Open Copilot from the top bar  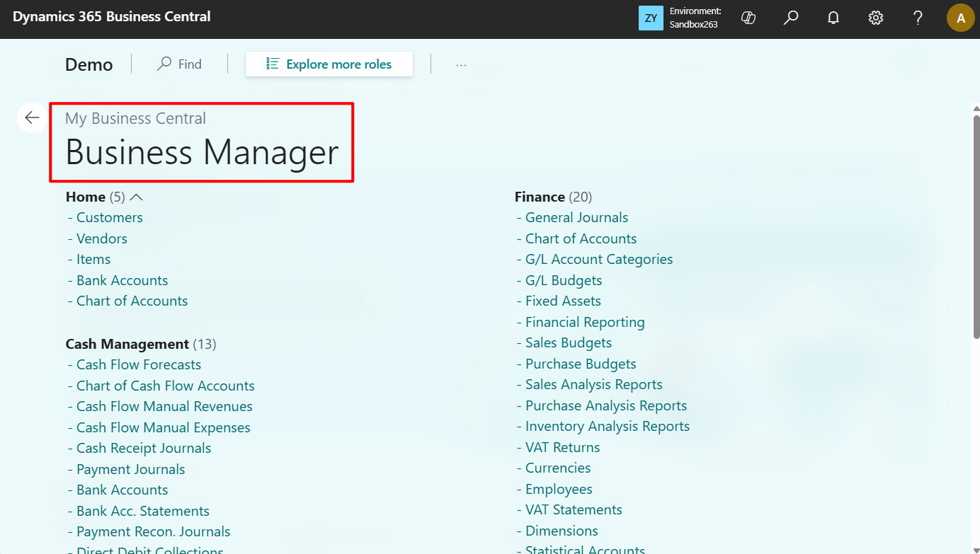coord(748,18)
